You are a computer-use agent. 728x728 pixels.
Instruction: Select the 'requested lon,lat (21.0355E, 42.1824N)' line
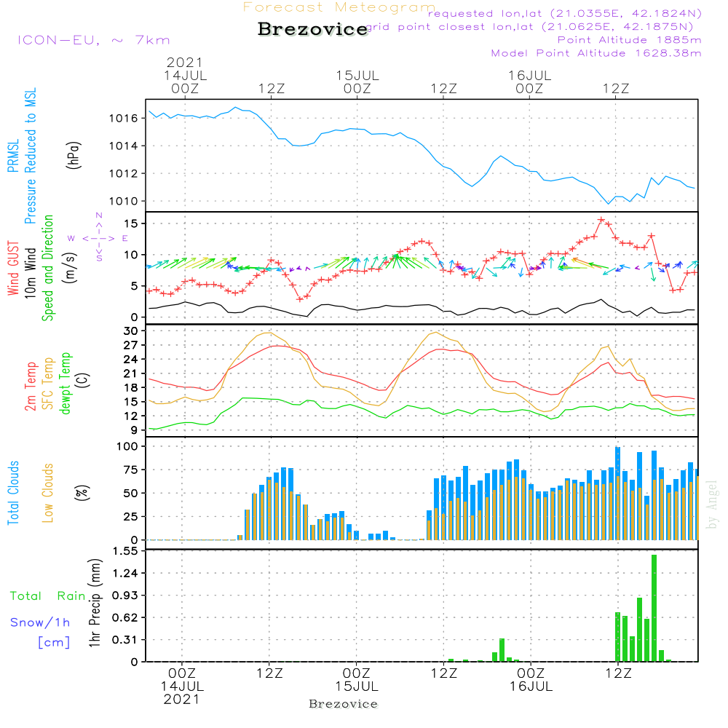[x=565, y=13]
